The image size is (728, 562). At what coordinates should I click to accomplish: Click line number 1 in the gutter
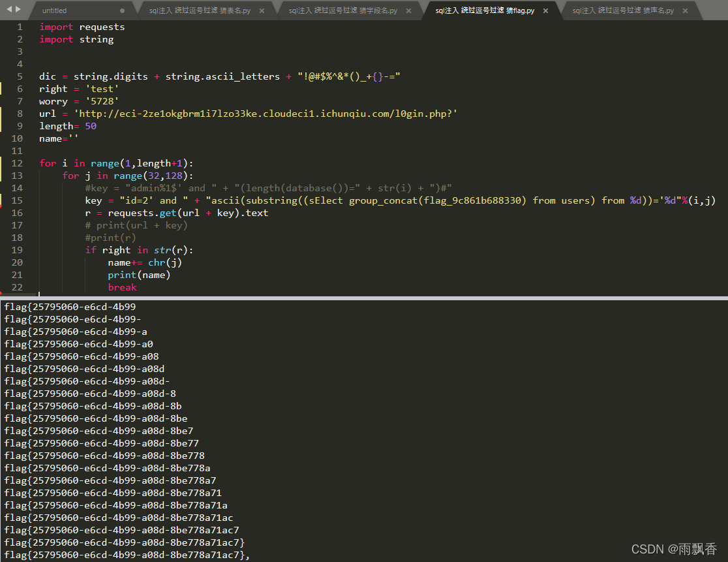20,27
